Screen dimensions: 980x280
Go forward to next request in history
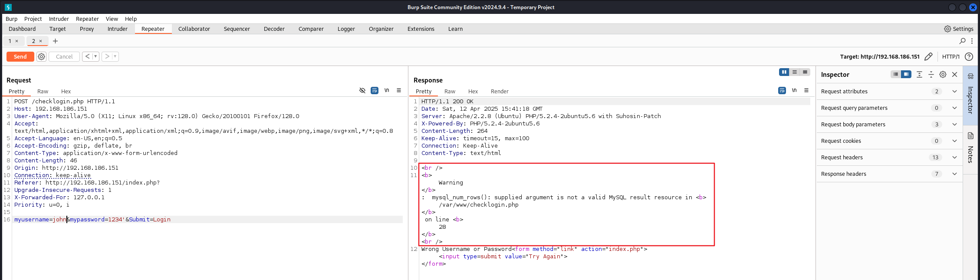pos(107,56)
